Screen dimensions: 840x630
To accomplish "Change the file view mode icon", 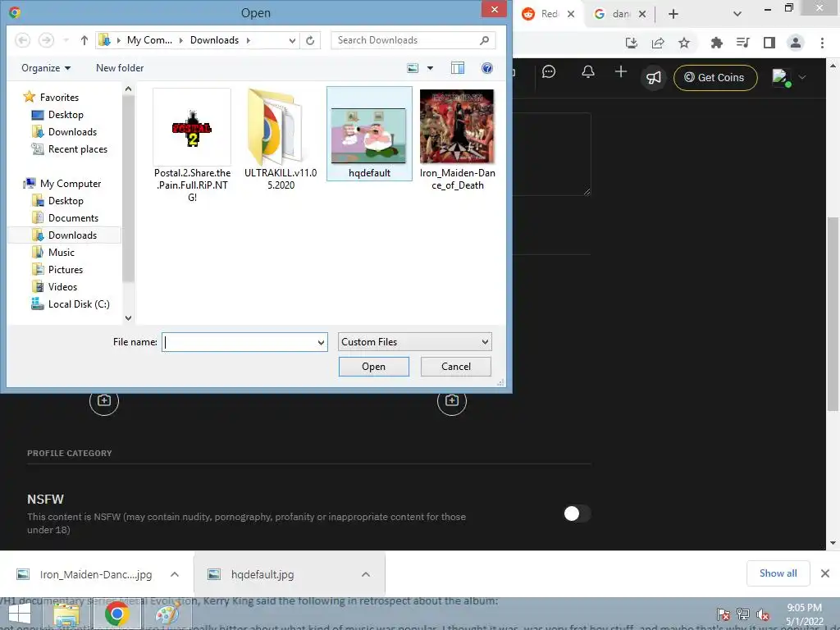I will click(x=413, y=68).
